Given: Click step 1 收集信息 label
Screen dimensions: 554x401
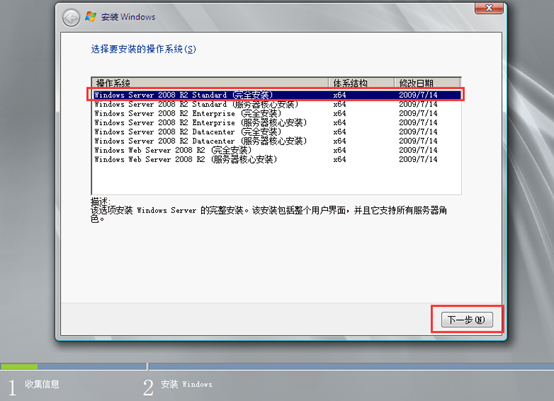Looking at the screenshot, I should (42, 384).
